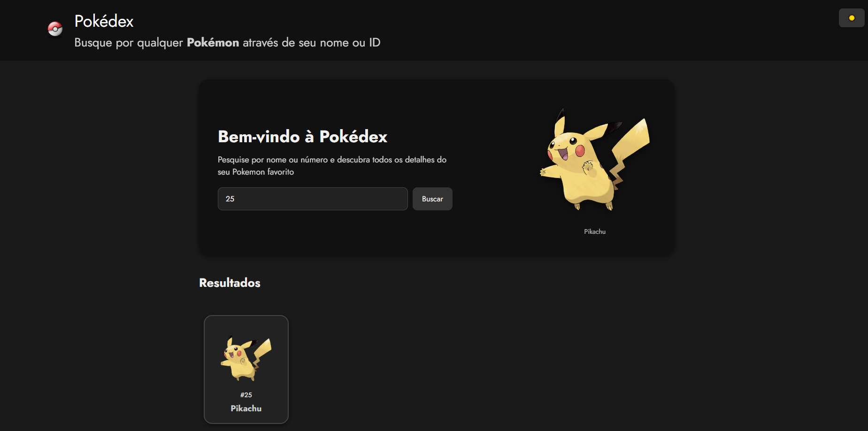
Task: Focus the search field to change the query
Action: (x=312, y=199)
